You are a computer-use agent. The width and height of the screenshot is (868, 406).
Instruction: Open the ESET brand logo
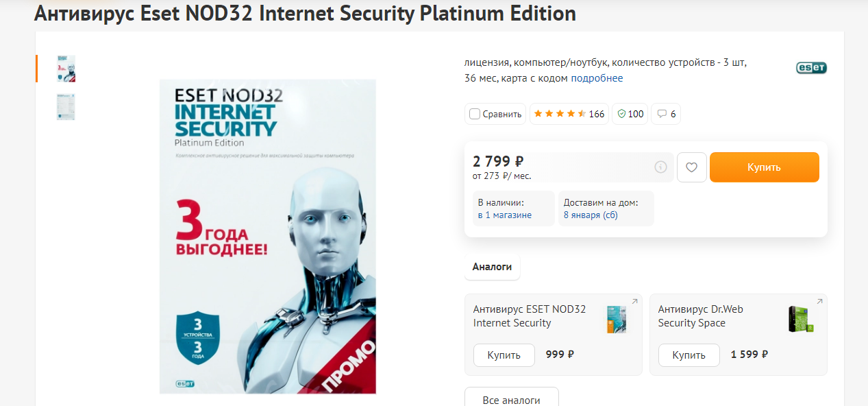pos(811,68)
